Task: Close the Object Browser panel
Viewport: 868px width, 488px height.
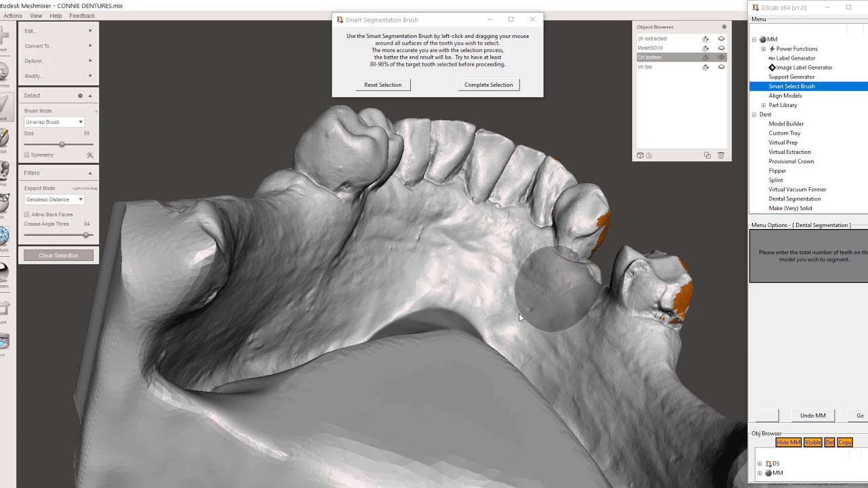Action: (x=724, y=27)
